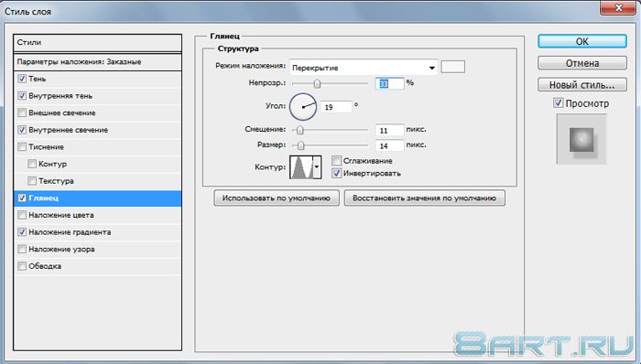Open the Режим наложения dropdown

(364, 68)
